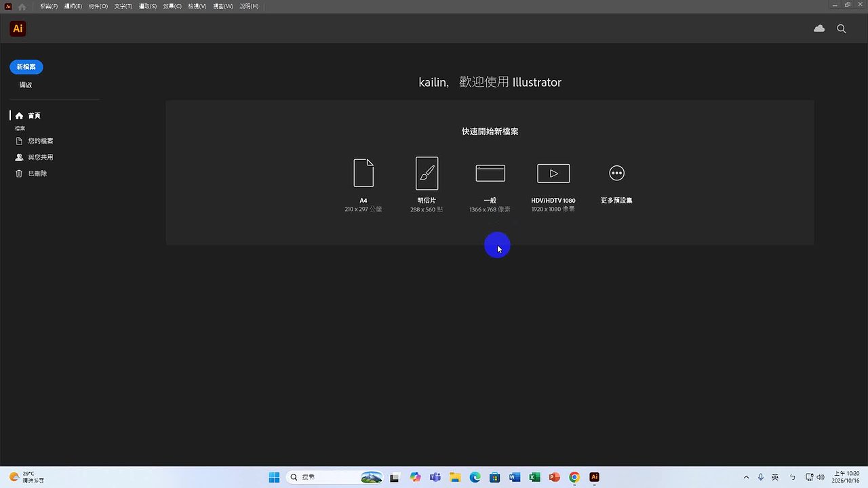Image resolution: width=868 pixels, height=488 pixels.
Task: Choose the HDV/HDTV 1080 preset icon
Action: pyautogui.click(x=553, y=173)
